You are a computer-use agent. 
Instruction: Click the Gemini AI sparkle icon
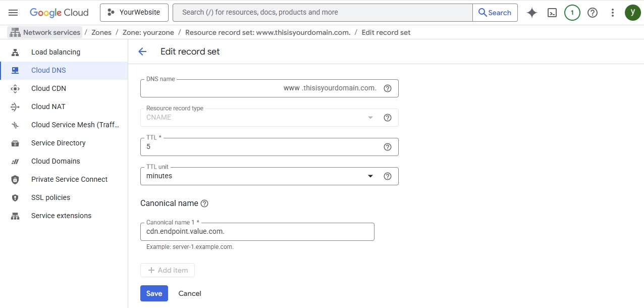531,13
